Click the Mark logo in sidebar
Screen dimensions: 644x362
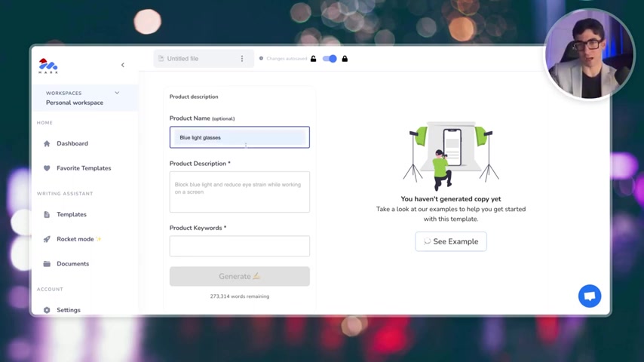48,66
